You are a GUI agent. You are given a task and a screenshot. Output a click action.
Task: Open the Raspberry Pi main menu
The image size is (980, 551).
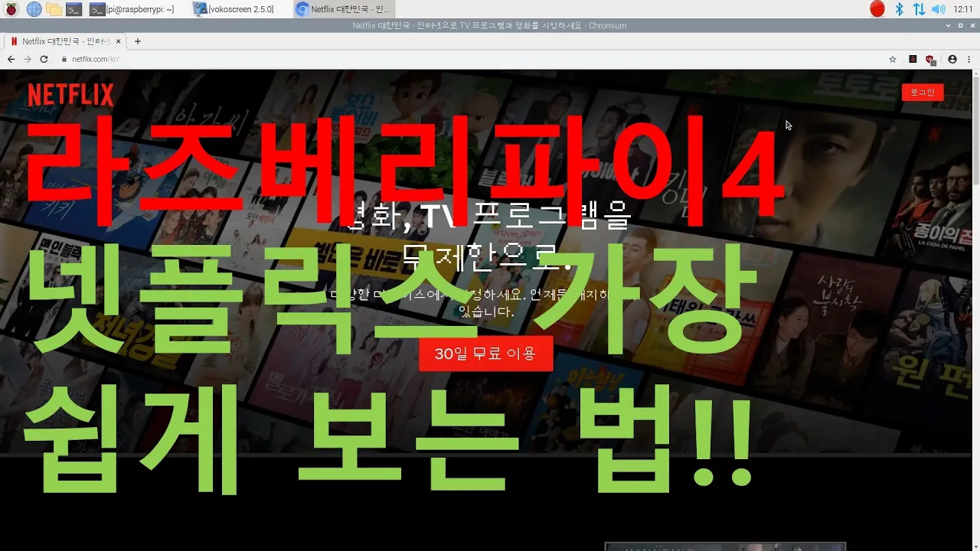point(11,9)
